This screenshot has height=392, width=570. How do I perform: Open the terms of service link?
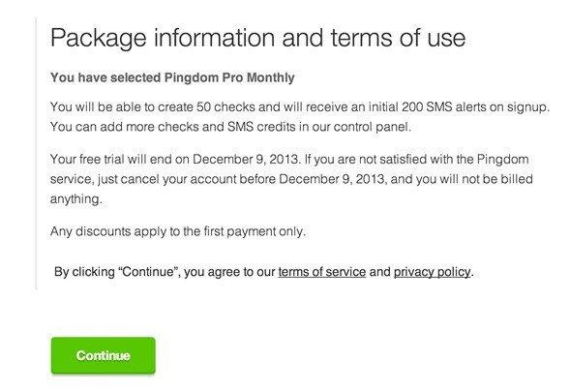tap(322, 272)
